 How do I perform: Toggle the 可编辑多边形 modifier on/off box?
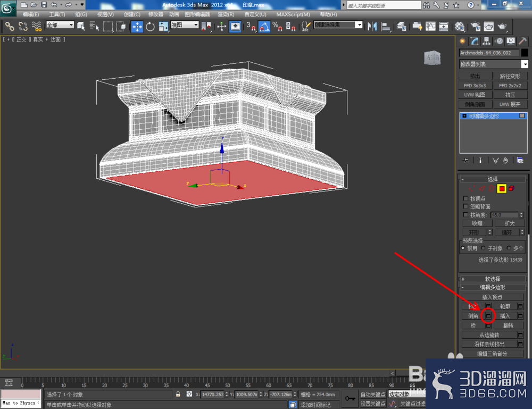pyautogui.click(x=522, y=116)
